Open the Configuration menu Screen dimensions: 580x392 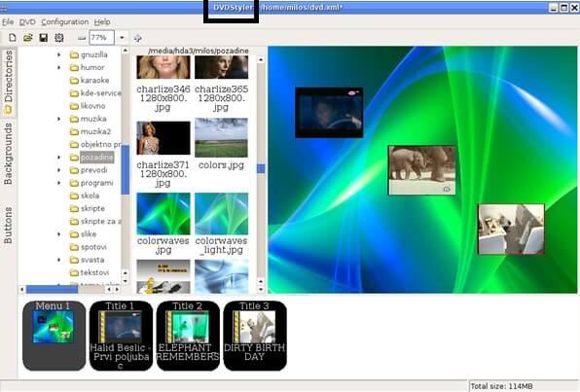(65, 22)
